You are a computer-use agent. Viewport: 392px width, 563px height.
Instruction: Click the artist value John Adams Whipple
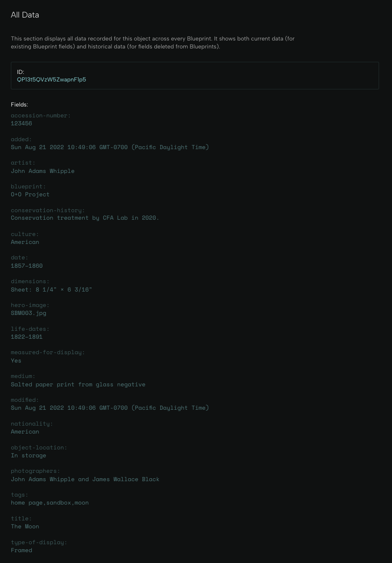tap(43, 171)
